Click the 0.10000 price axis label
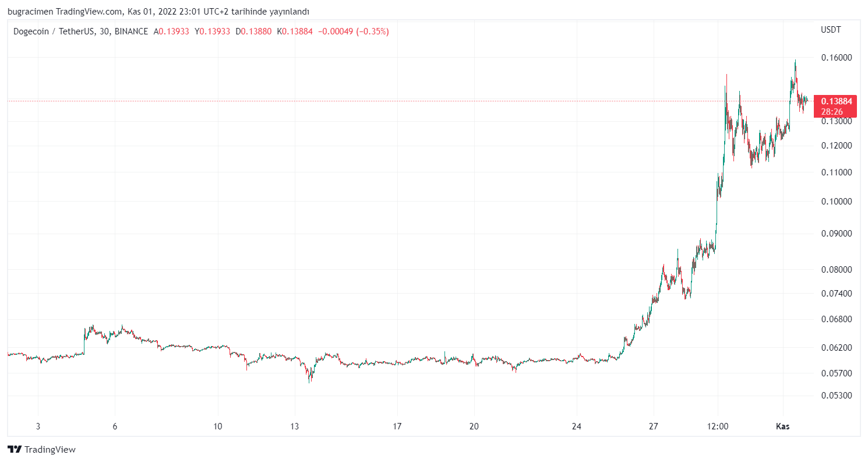Screen dimensions: 868x462 837,202
